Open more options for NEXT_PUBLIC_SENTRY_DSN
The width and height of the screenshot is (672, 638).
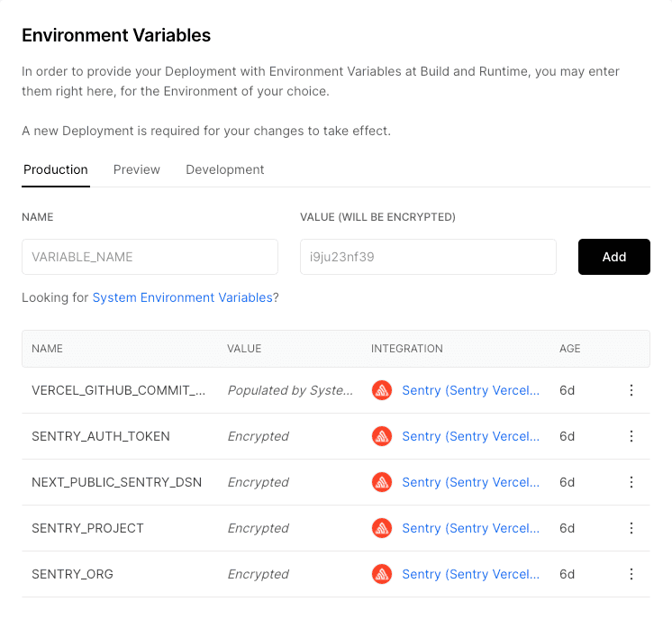(x=631, y=482)
